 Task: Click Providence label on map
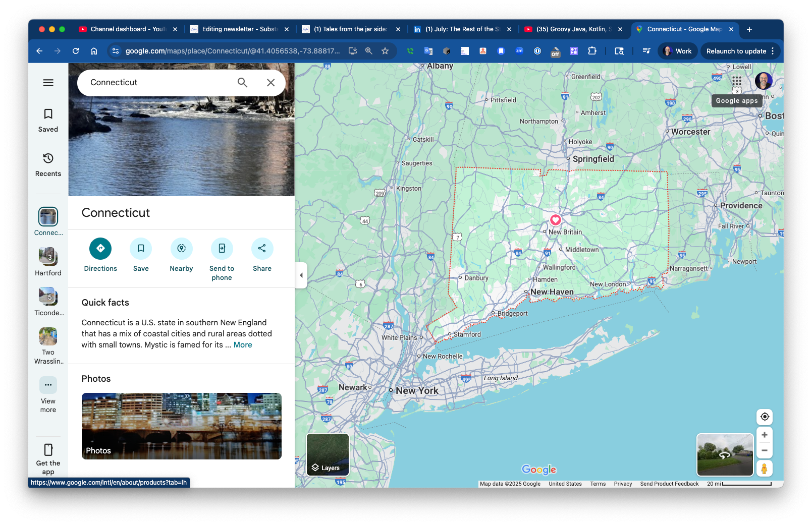pos(741,206)
